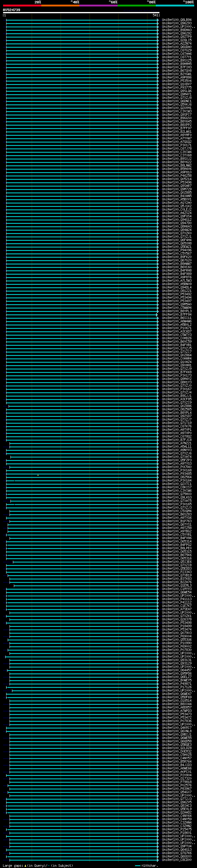
Task: Select UniRef100_P93775 label
Action: 177,88
